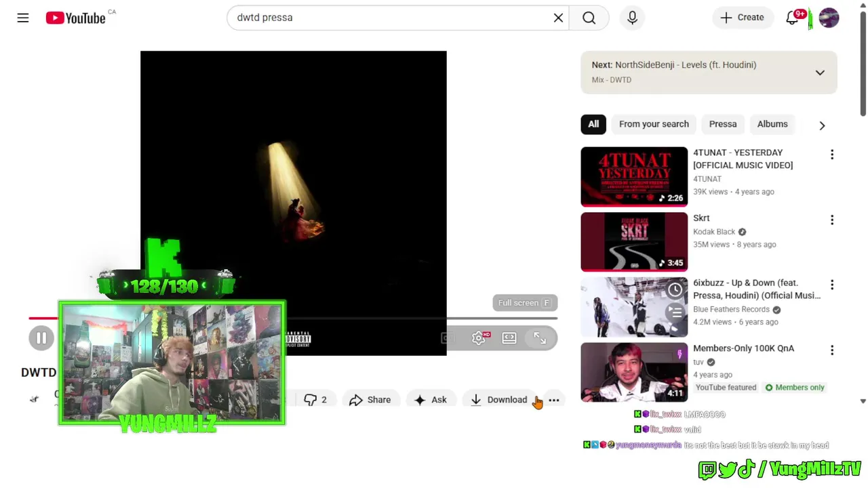Open the hamburger guide menu
The height and width of the screenshot is (488, 868).
[23, 18]
